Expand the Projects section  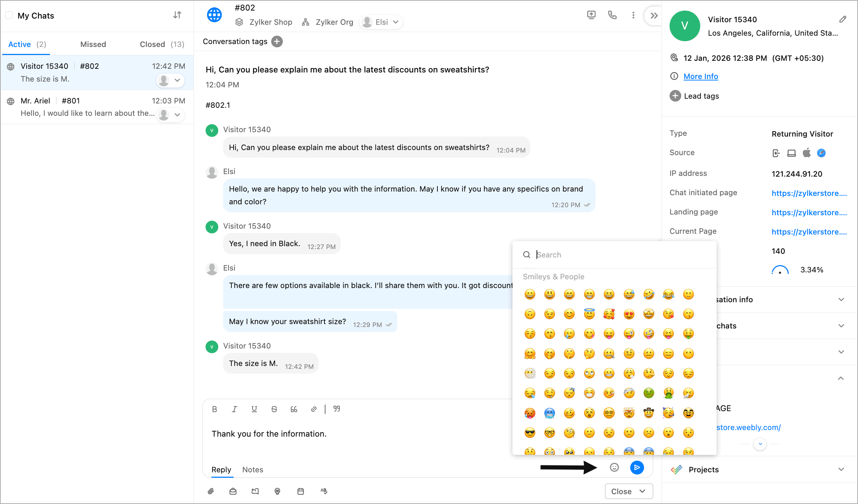(x=841, y=469)
